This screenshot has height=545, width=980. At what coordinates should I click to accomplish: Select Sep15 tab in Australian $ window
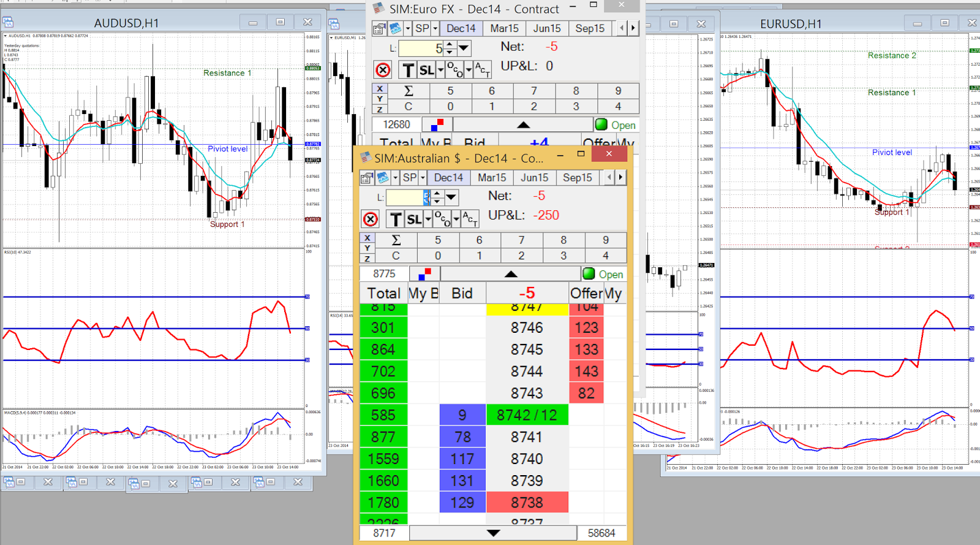pos(578,178)
